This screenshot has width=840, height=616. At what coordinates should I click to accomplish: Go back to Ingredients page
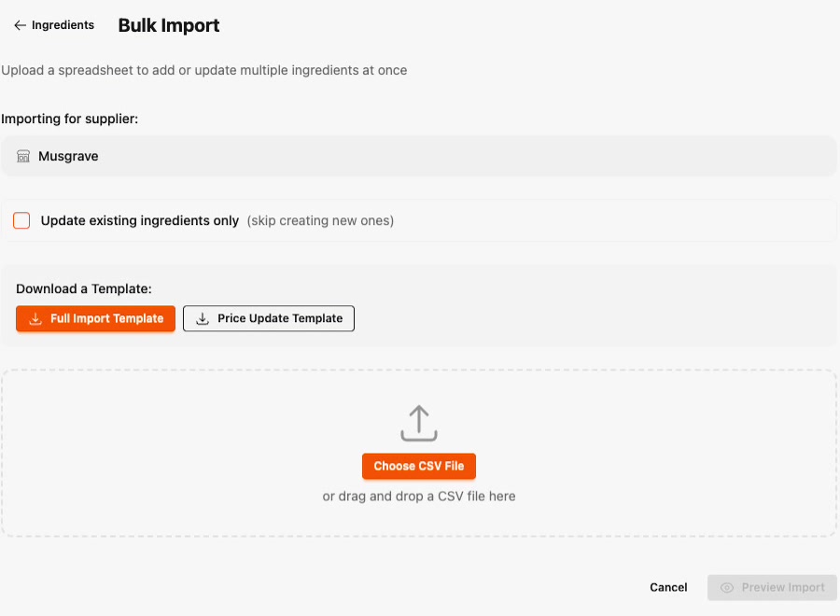pyautogui.click(x=54, y=25)
